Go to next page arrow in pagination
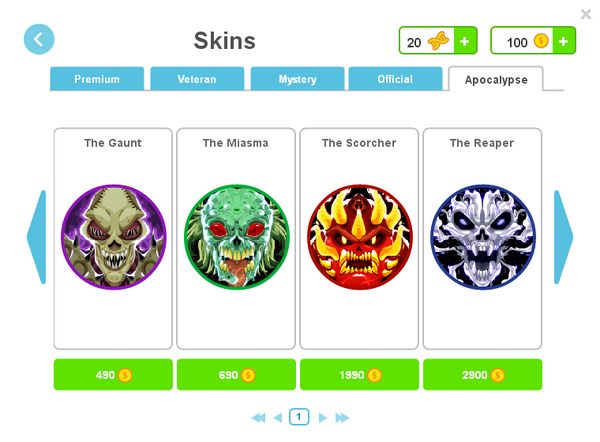Image resolution: width=600 pixels, height=442 pixels. pos(323,418)
